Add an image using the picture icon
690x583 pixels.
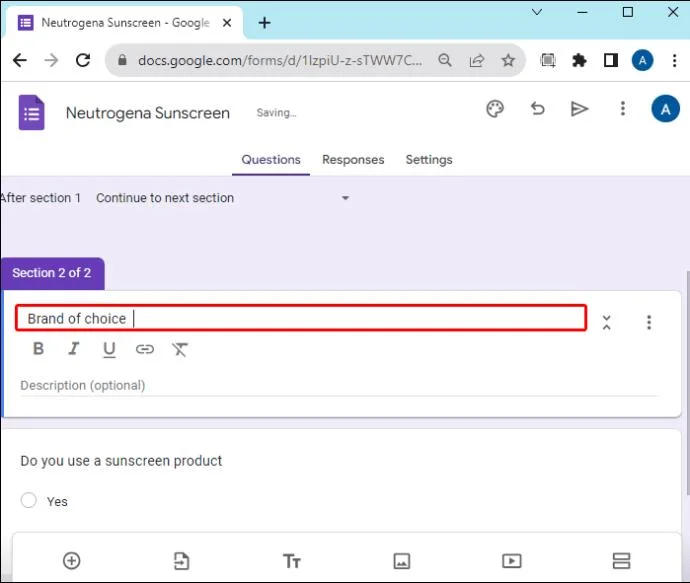[401, 561]
